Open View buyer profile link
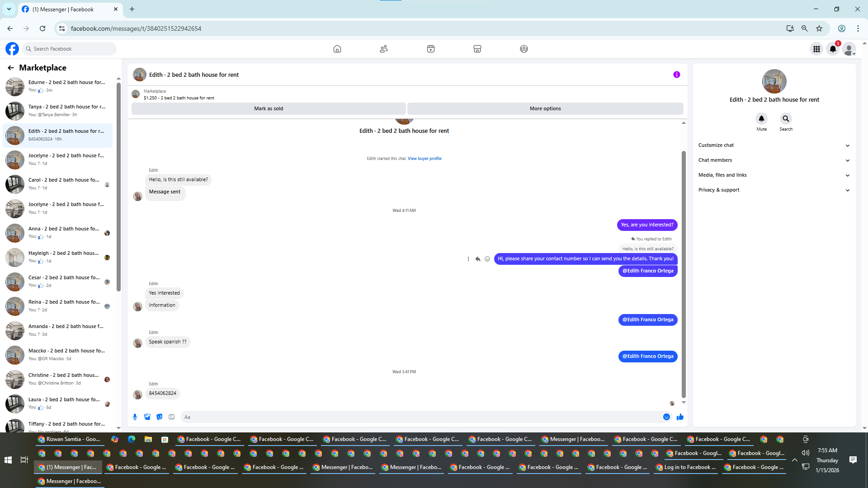 coord(424,159)
